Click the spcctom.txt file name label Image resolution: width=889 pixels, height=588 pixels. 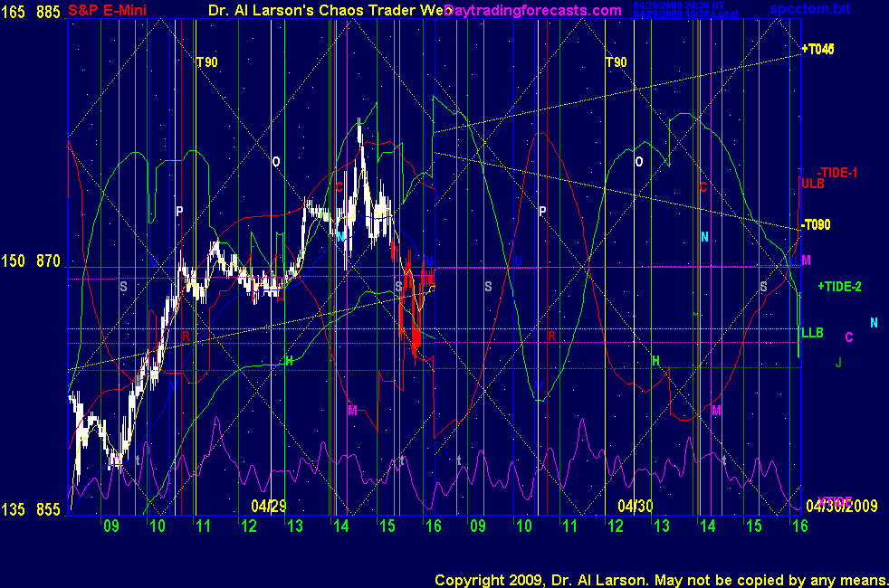click(809, 8)
